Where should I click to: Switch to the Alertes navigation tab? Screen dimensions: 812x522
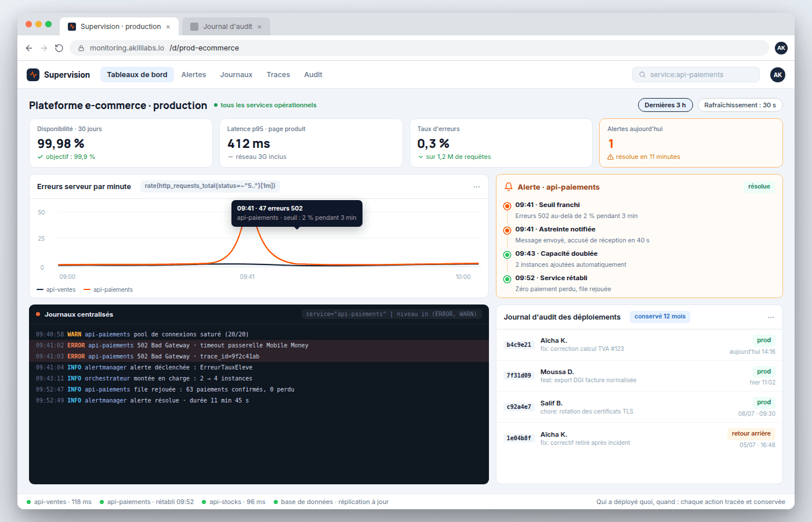pos(194,74)
